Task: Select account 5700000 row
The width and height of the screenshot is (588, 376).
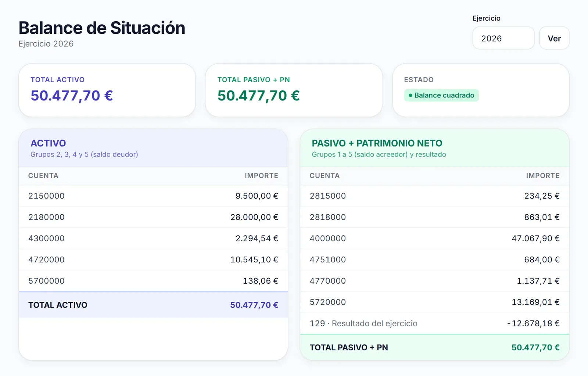Action: pyautogui.click(x=153, y=281)
